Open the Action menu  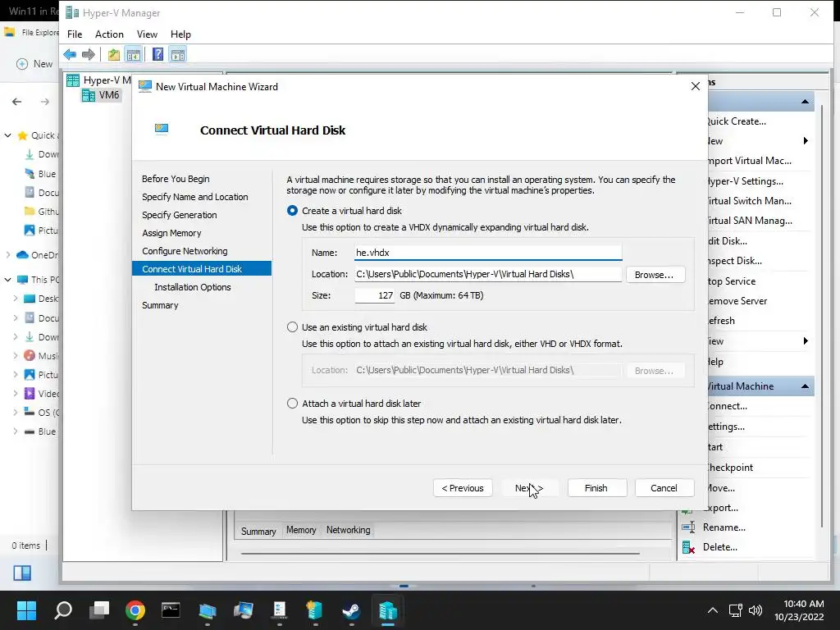point(109,34)
